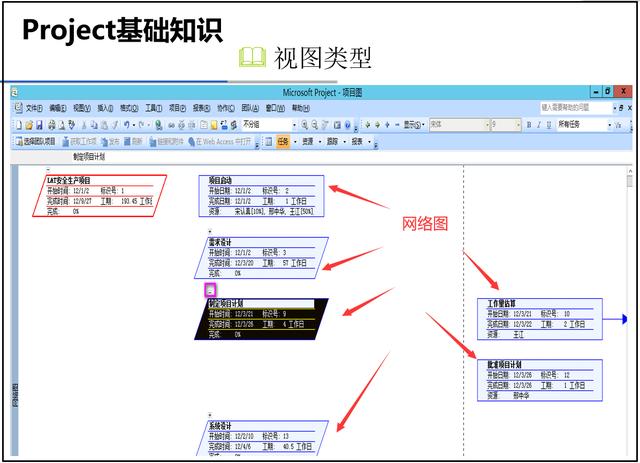Create a new project with the New icon
The image size is (640, 463).
(18, 125)
